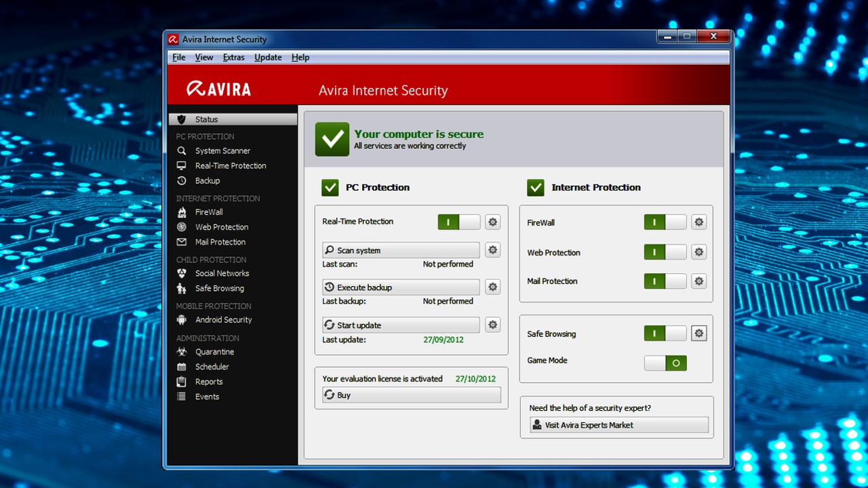Click the AVIRA logo in red banner
868x488 pixels.
[x=218, y=89]
